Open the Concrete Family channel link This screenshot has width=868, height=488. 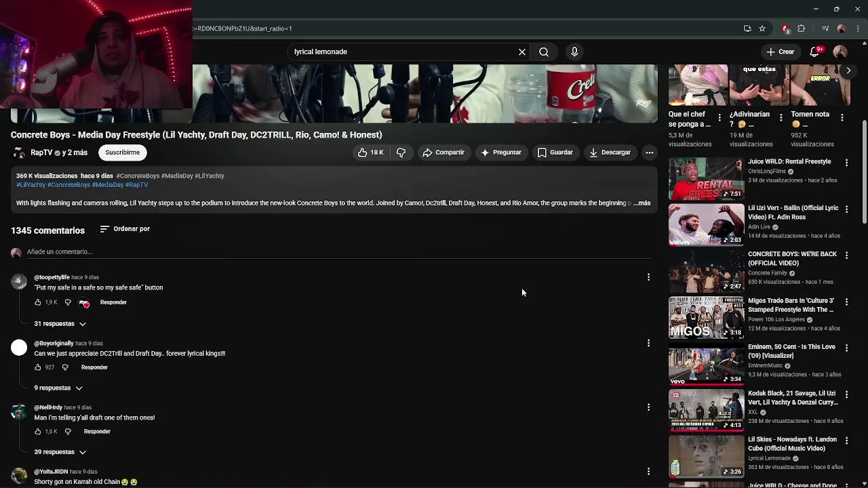[x=768, y=273]
